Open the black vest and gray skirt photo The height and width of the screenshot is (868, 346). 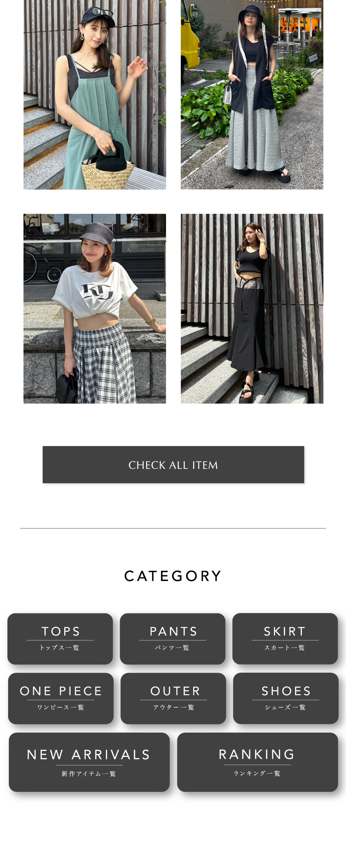point(252,94)
